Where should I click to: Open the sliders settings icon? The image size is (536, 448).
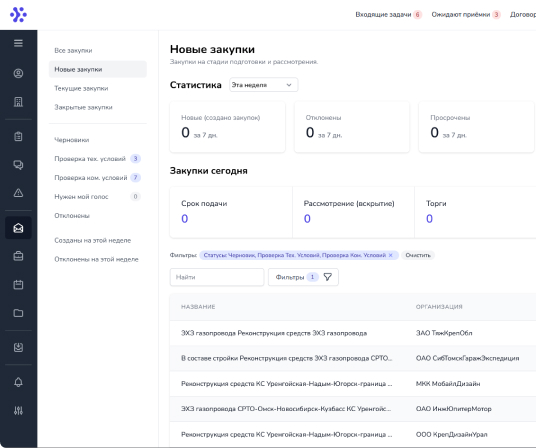18,410
